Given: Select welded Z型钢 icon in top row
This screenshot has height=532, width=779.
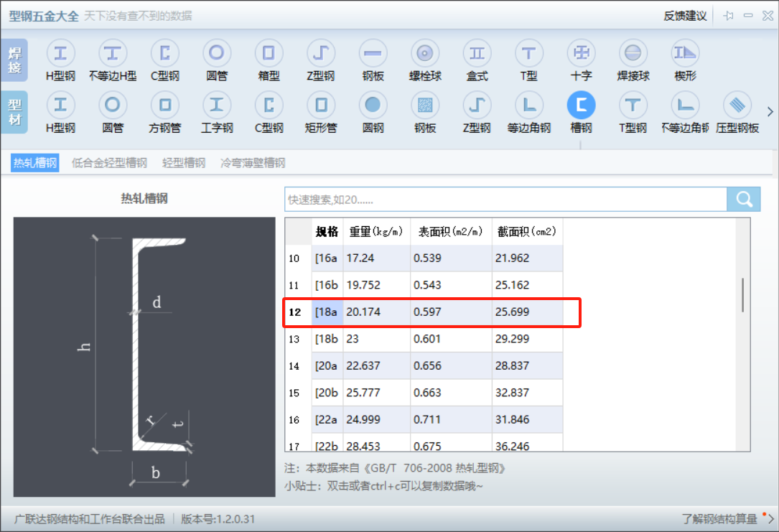Looking at the screenshot, I should point(321,53).
